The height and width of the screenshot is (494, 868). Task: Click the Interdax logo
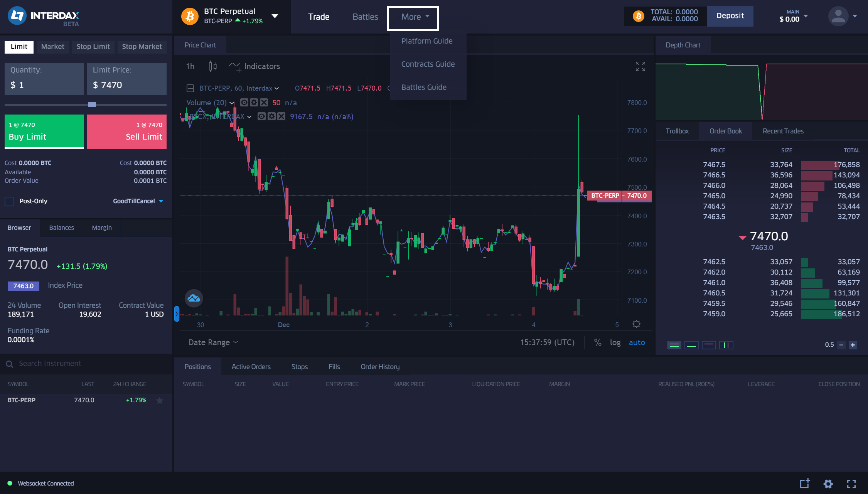[44, 17]
